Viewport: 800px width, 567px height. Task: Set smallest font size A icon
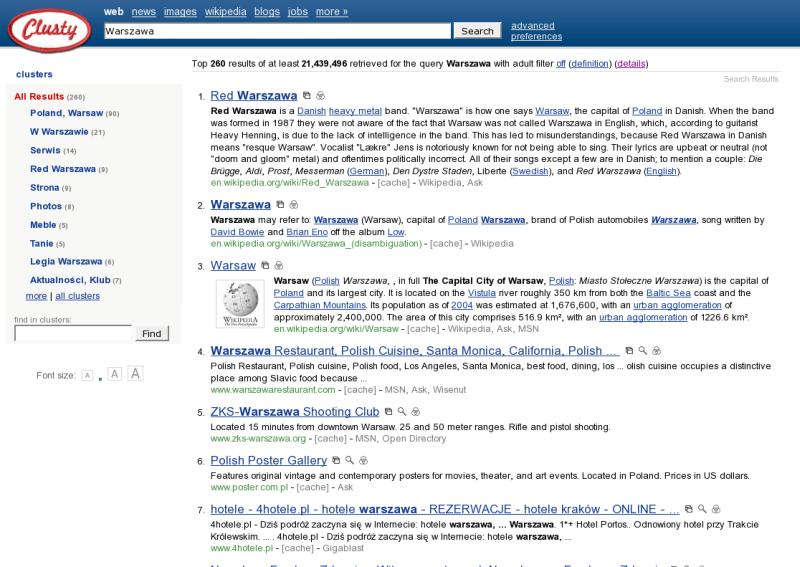pos(87,376)
